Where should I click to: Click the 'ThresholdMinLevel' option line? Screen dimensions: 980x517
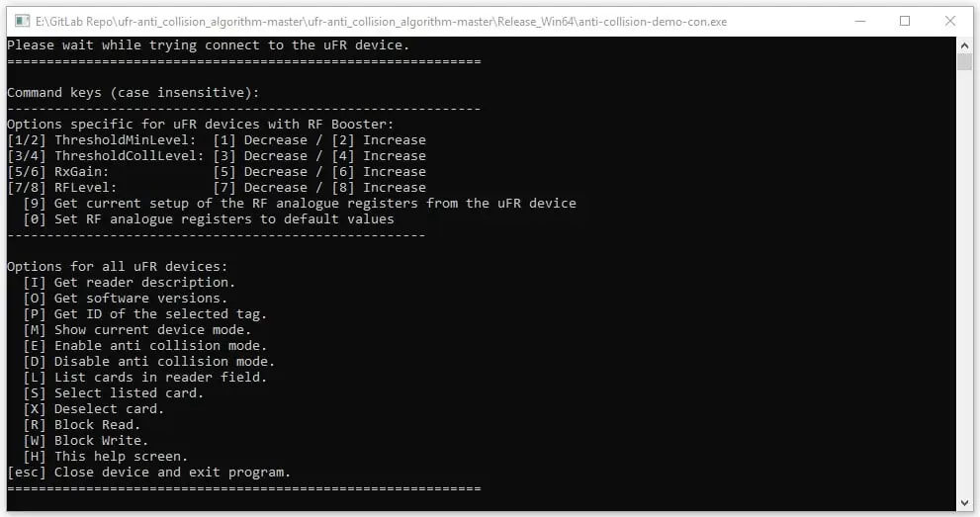217,139
